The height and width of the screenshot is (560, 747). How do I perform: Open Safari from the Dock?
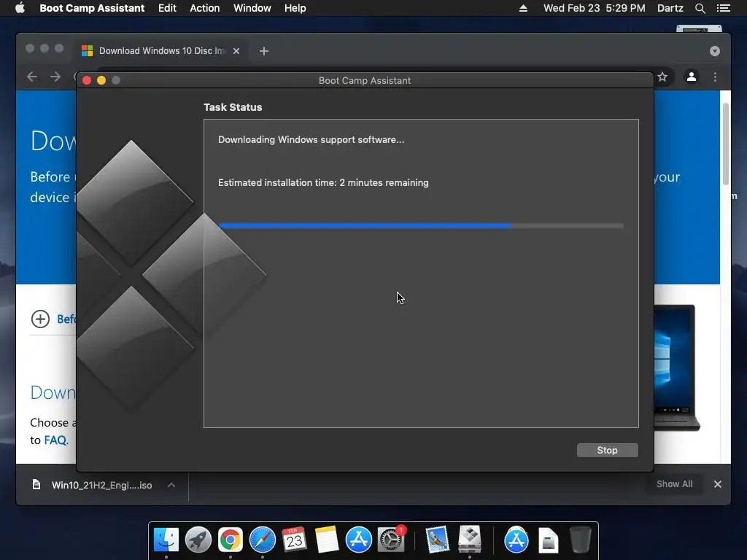(263, 540)
